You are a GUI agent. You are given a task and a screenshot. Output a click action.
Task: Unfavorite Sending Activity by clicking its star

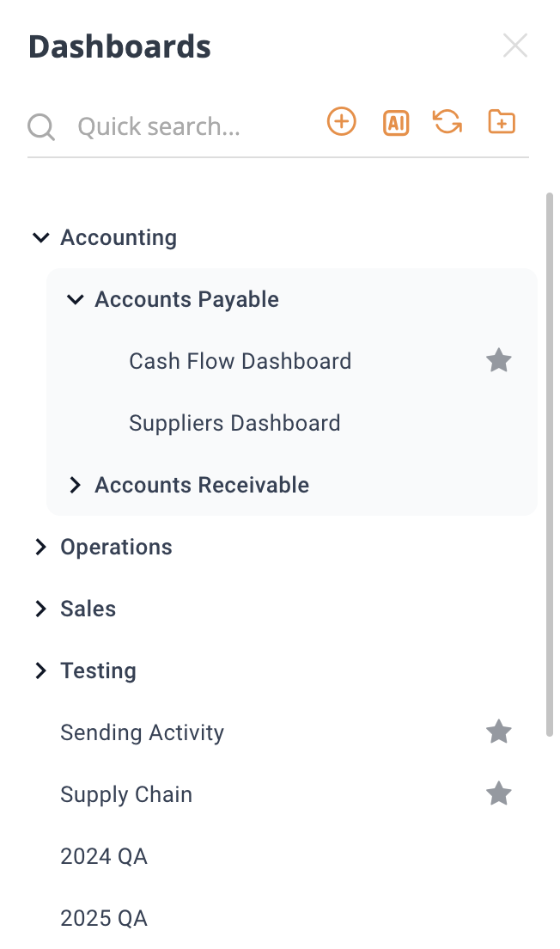(x=499, y=732)
